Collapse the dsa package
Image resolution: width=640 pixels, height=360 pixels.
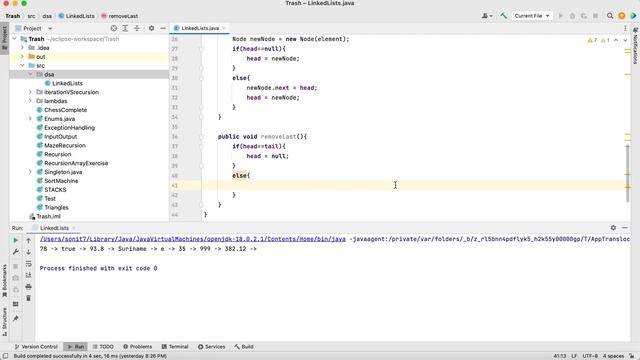(x=30, y=74)
